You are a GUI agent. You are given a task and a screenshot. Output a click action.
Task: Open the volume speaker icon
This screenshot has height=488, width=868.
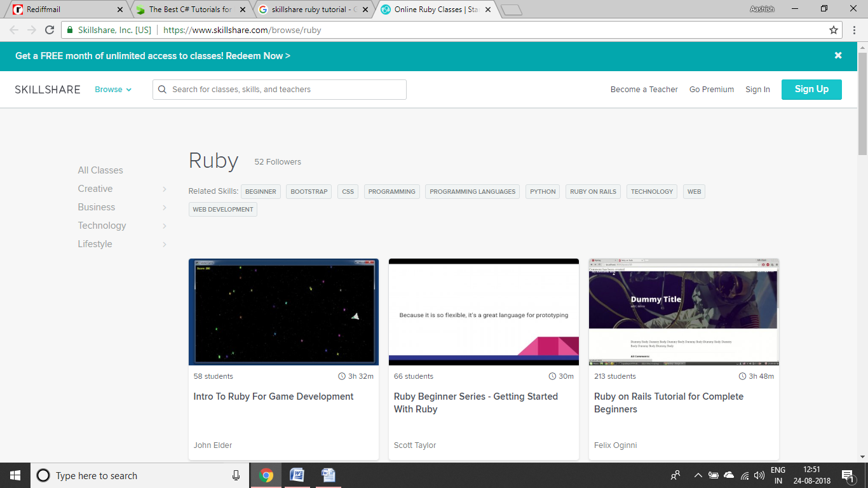759,475
